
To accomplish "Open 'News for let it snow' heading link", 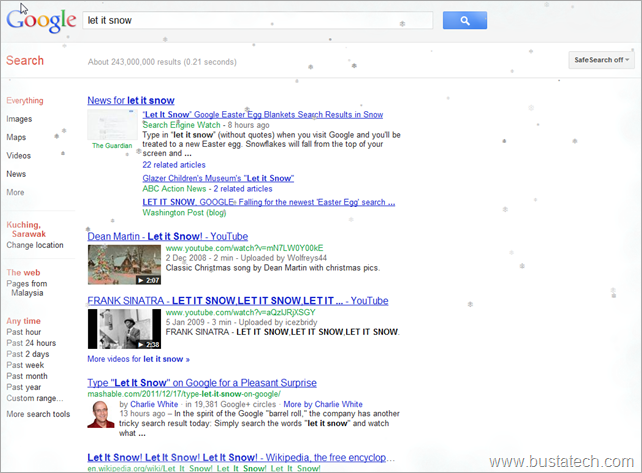I will coord(131,100).
